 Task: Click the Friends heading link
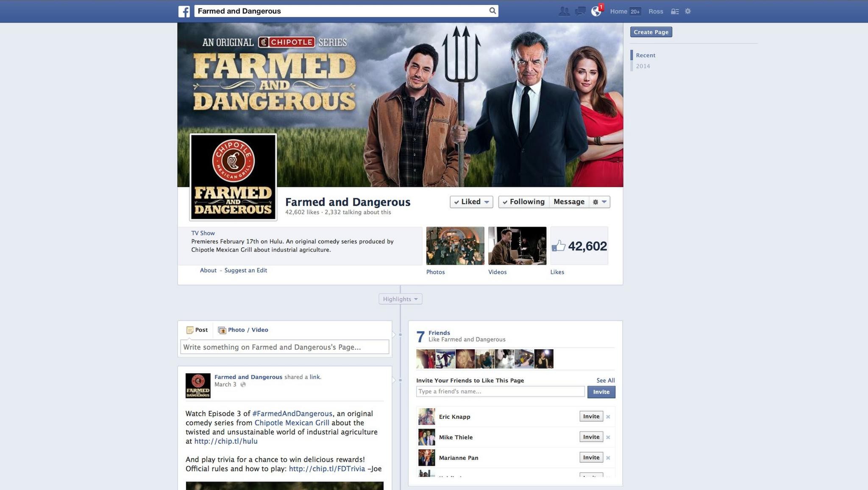(439, 333)
